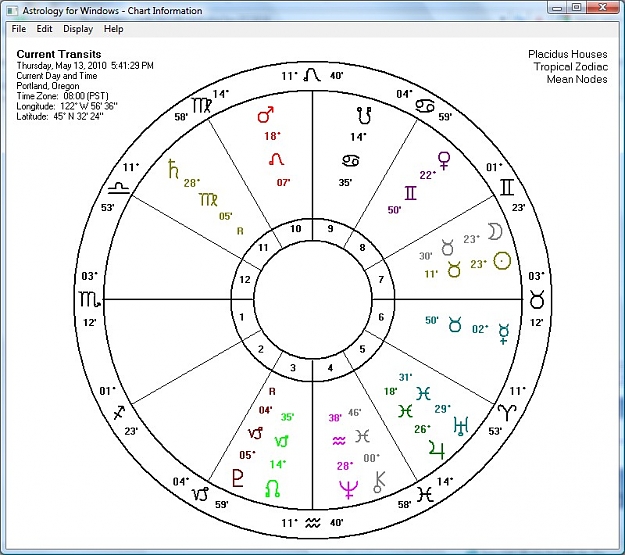
Task: Select the green North Node glyph
Action: (x=273, y=488)
